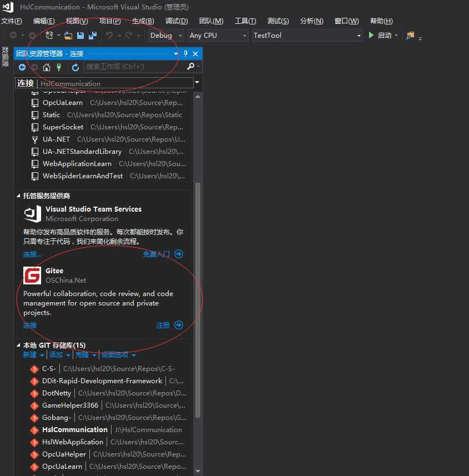Screen dimensions: 469x476
Task: Refresh the Team Explorer panel
Action: pos(75,67)
